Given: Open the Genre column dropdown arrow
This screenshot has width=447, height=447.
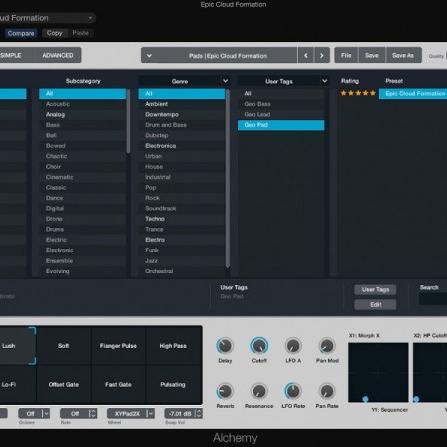Looking at the screenshot, I should (225, 81).
